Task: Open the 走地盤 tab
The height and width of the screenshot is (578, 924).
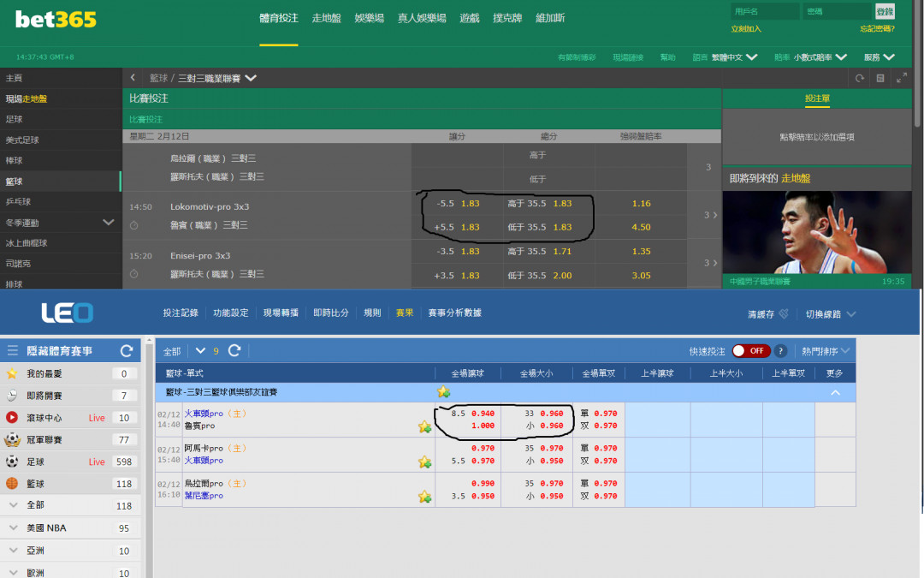Action: click(327, 18)
